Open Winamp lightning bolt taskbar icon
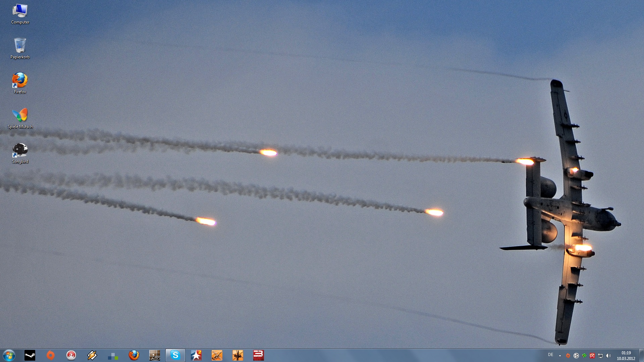The width and height of the screenshot is (644, 362). click(92, 355)
